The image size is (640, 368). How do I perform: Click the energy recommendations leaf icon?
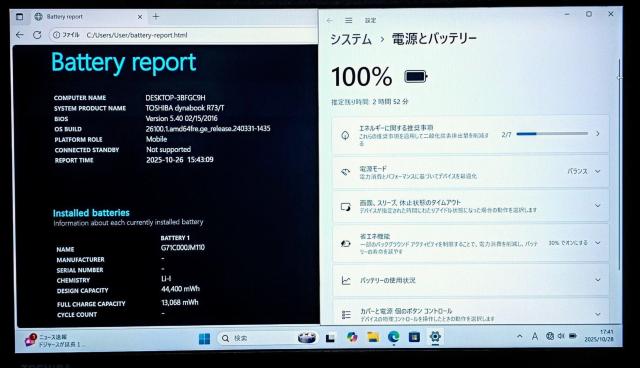point(345,135)
